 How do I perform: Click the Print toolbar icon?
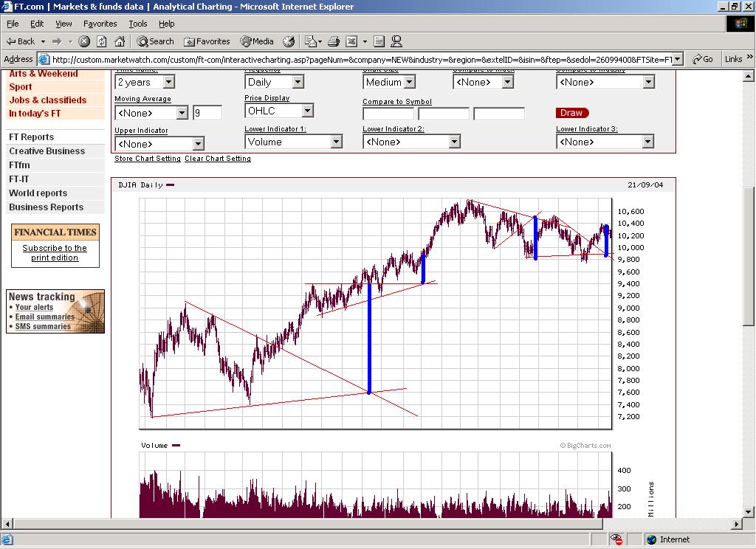tap(334, 41)
